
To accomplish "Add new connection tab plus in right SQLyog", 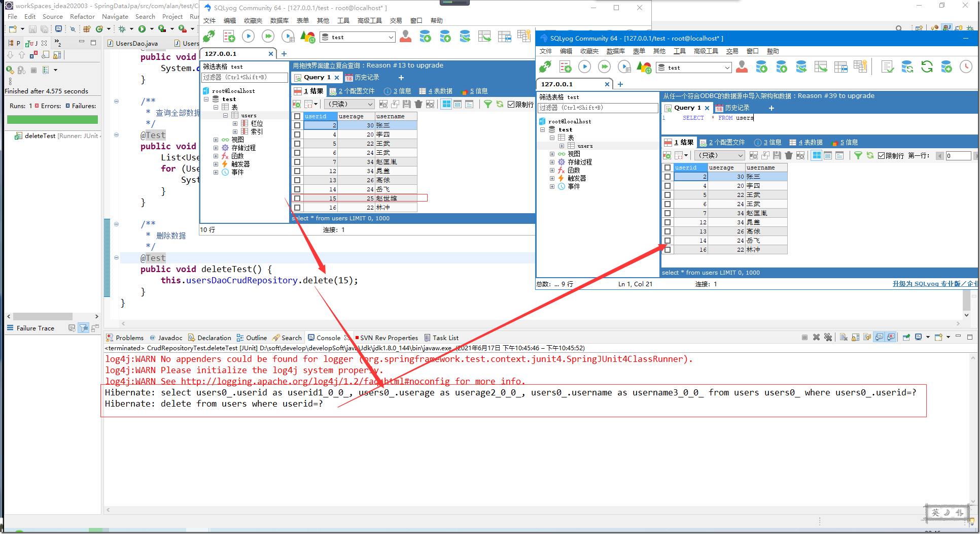I will pyautogui.click(x=620, y=84).
